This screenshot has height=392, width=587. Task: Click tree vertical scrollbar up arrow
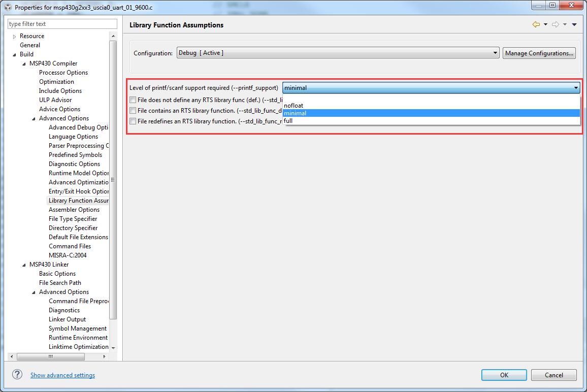(113, 36)
